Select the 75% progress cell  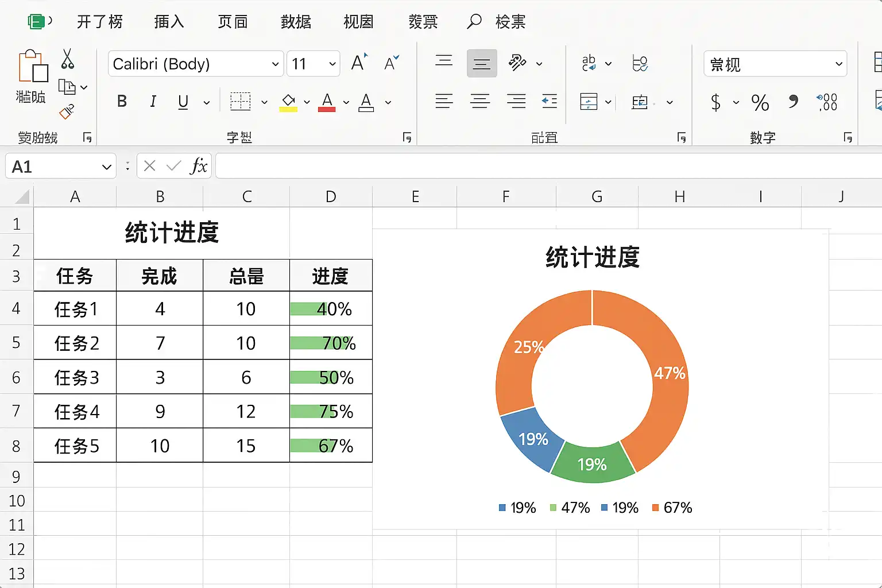331,411
